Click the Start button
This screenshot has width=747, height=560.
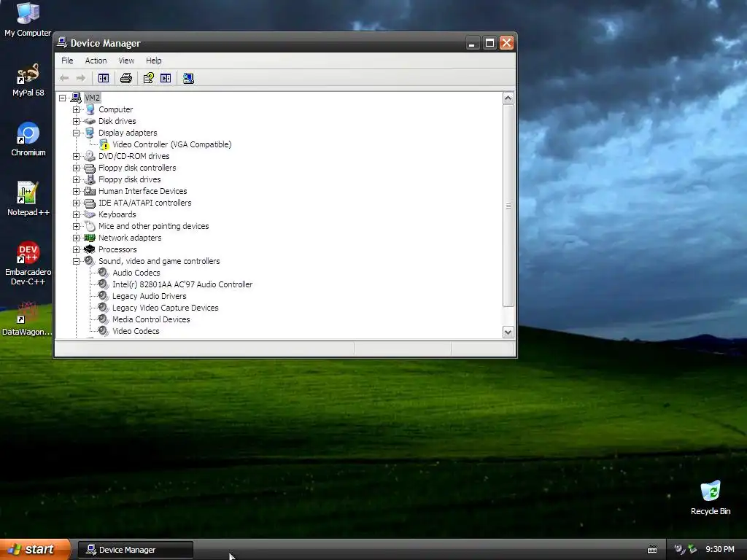pyautogui.click(x=35, y=550)
